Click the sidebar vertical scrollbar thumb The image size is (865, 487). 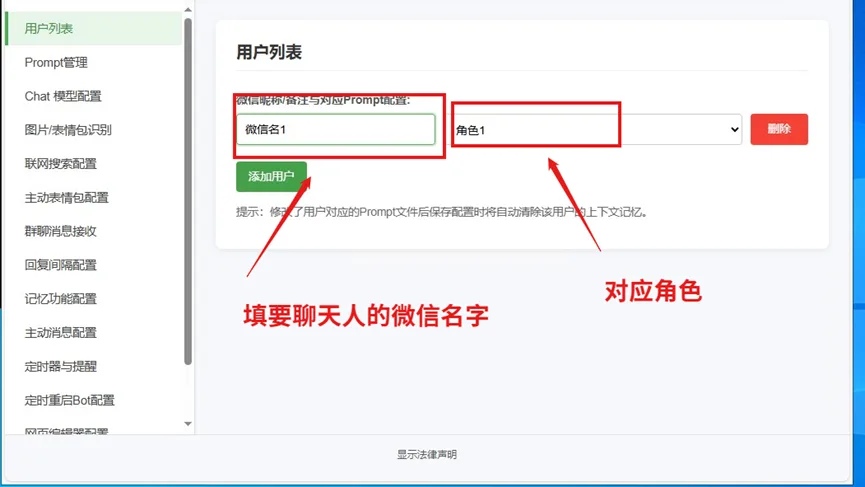[x=188, y=191]
